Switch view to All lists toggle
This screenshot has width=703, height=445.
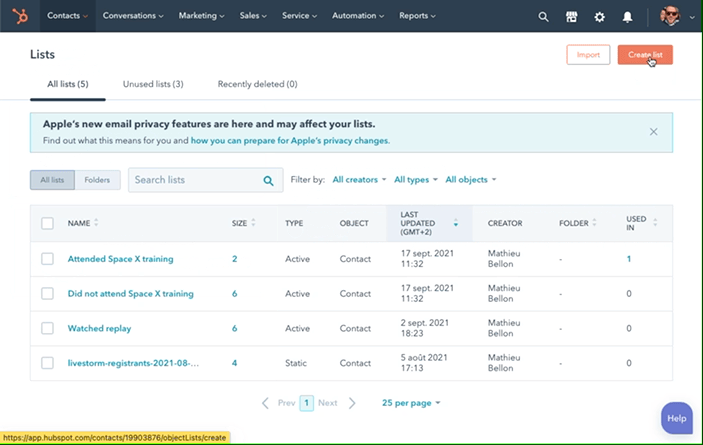(52, 180)
